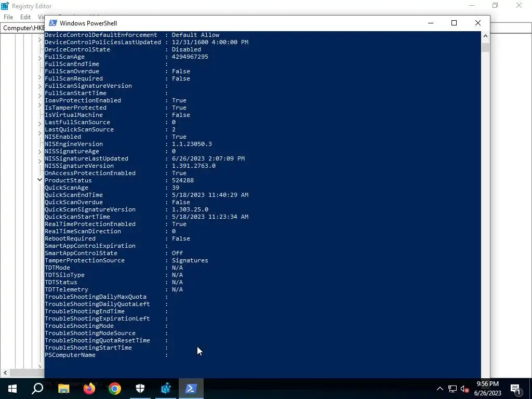Click the QuickScanEndTime '5/18/2023 11:40:29 AM'
The width and height of the screenshot is (532, 399).
(210, 195)
